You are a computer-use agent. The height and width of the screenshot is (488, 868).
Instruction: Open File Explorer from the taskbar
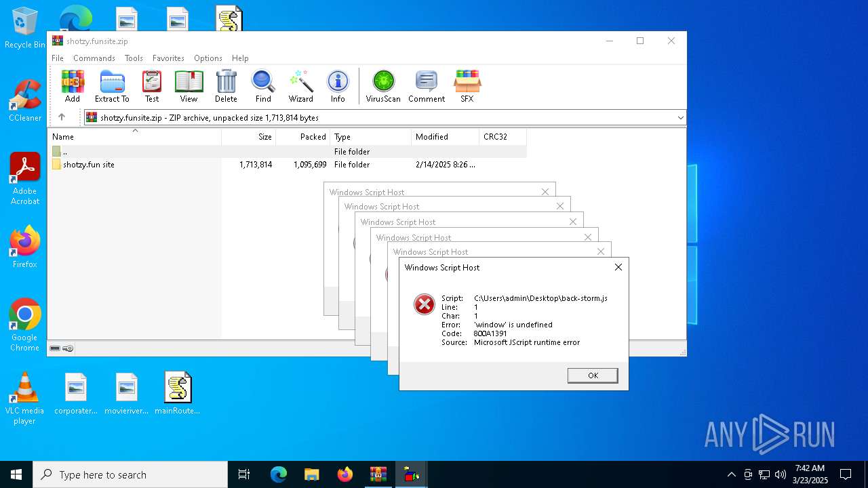(x=311, y=474)
